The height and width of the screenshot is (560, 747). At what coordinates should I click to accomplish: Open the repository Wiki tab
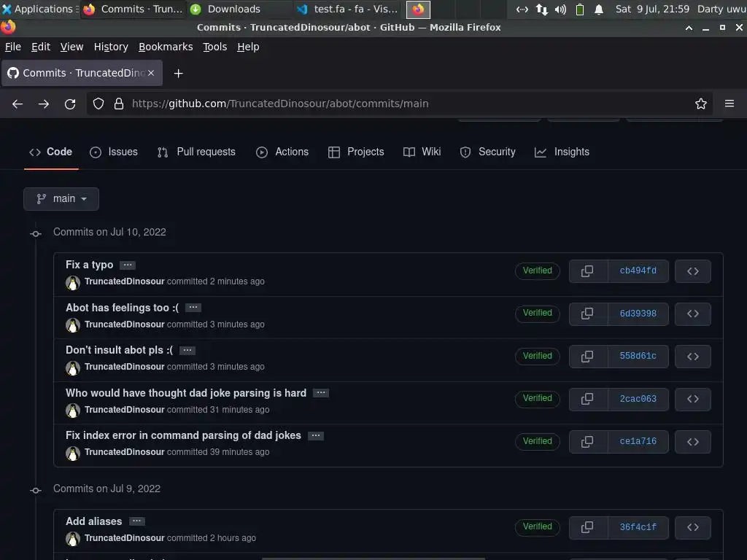click(422, 152)
